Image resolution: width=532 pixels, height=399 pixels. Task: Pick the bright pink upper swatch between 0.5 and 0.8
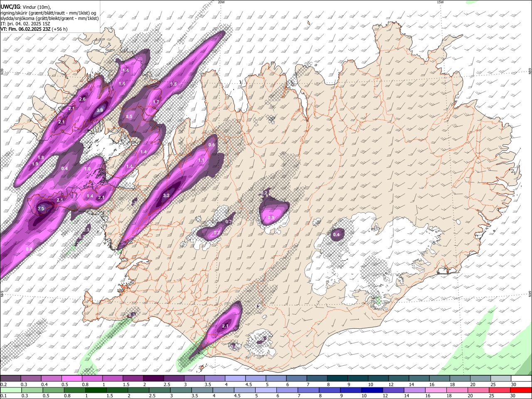(72, 379)
